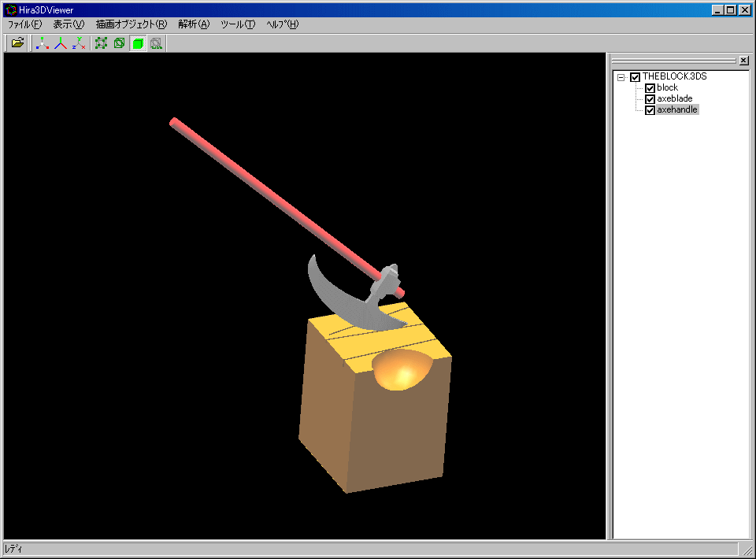Viewport: 756px width, 559px height.
Task: Switch to vertex points display mode
Action: point(102,43)
